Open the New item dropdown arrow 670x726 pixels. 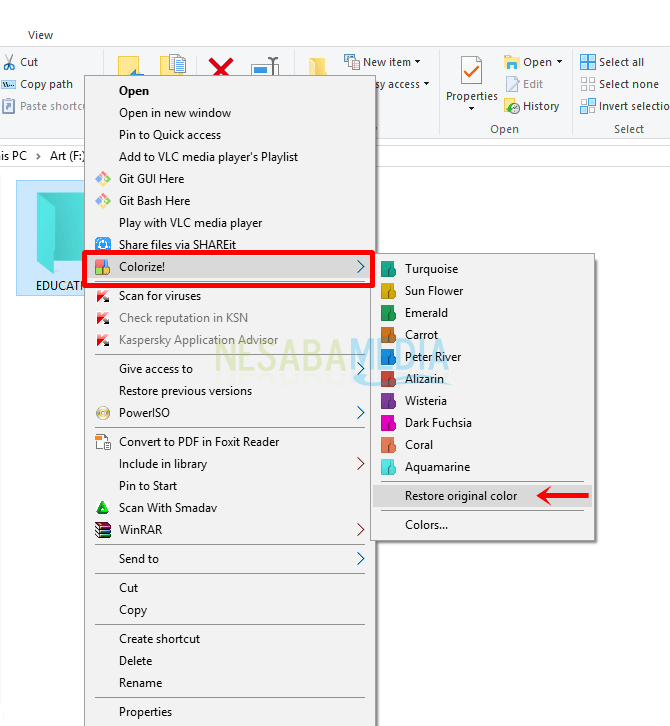[x=418, y=62]
